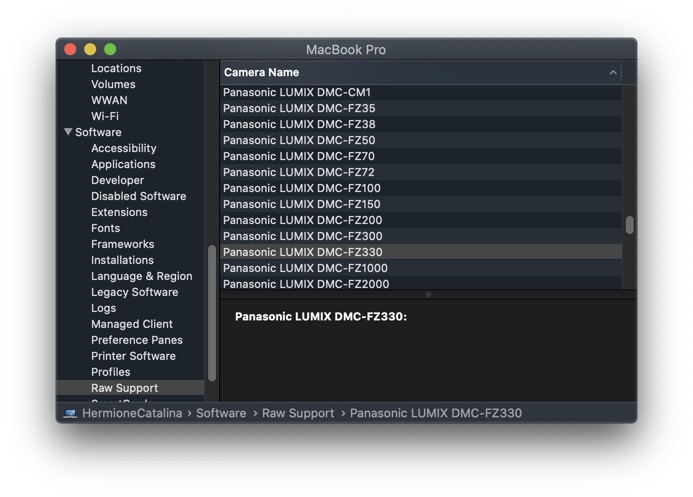Click the bold DMC-FZ330 heading in the detail pane
This screenshot has height=497, width=693.
pyautogui.click(x=321, y=316)
